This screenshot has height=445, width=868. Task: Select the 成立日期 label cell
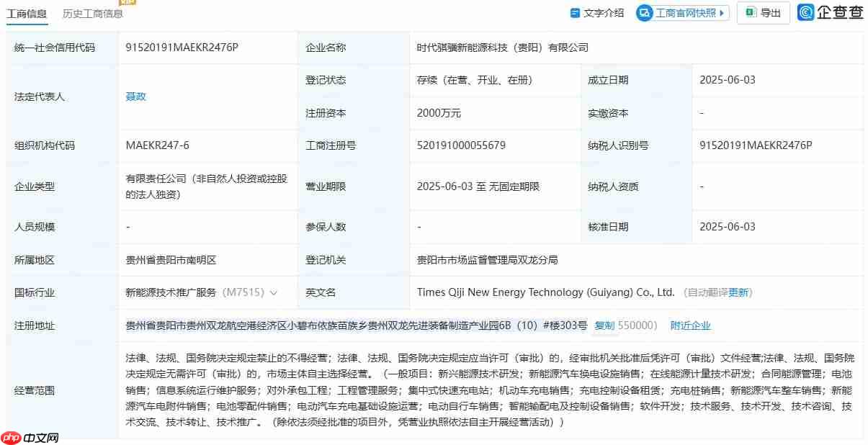pyautogui.click(x=637, y=80)
